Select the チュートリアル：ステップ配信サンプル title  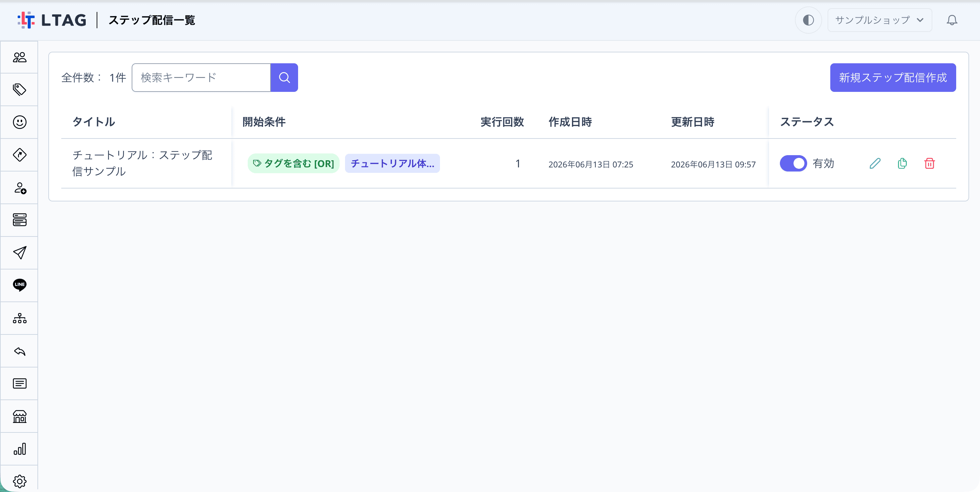142,163
